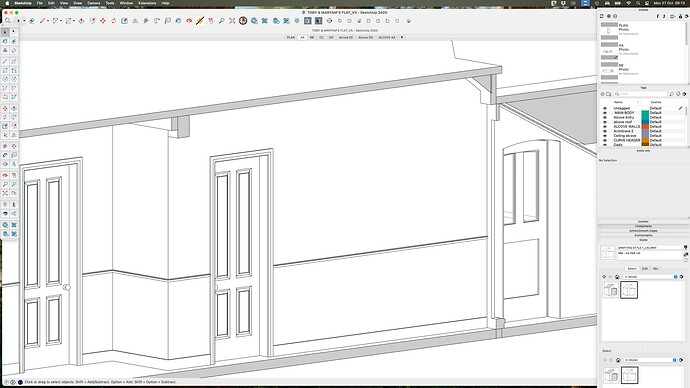Select the Rotate tool in the top toolbar
This screenshot has height=388, width=690.
114,21
